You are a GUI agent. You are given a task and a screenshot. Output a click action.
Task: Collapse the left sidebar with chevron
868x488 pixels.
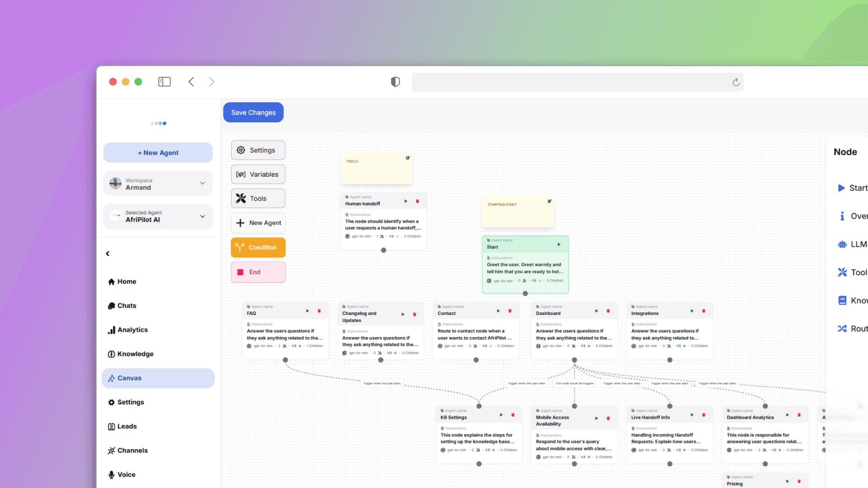tap(108, 253)
